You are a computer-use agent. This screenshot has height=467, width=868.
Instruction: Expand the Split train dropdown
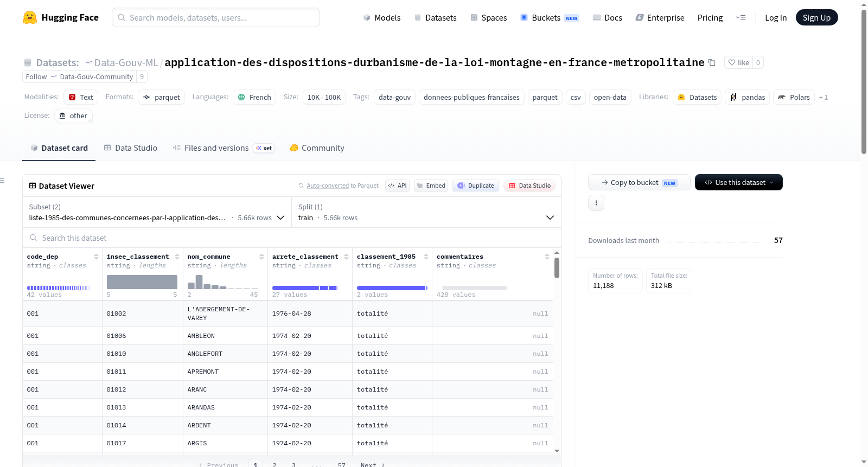pos(426,212)
